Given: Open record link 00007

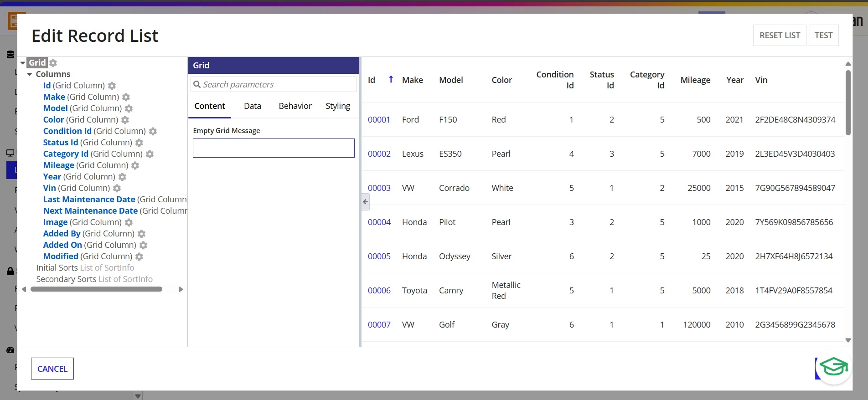Looking at the screenshot, I should [379, 325].
